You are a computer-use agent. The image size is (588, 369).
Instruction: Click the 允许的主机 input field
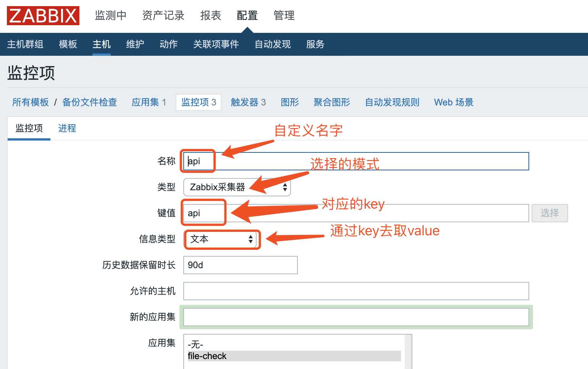[x=356, y=291]
